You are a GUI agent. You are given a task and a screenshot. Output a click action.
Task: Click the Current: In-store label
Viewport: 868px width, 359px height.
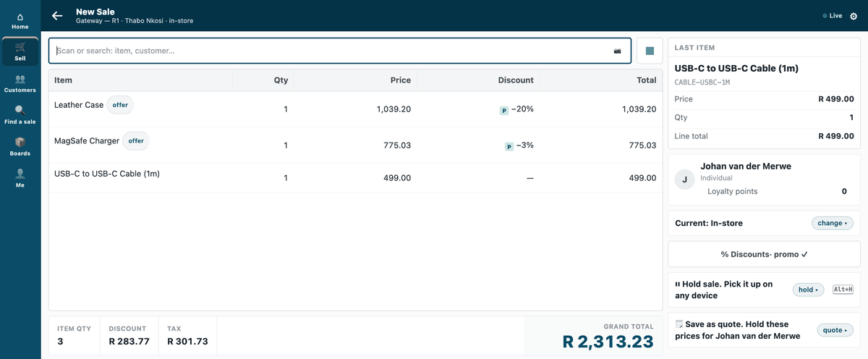(709, 223)
